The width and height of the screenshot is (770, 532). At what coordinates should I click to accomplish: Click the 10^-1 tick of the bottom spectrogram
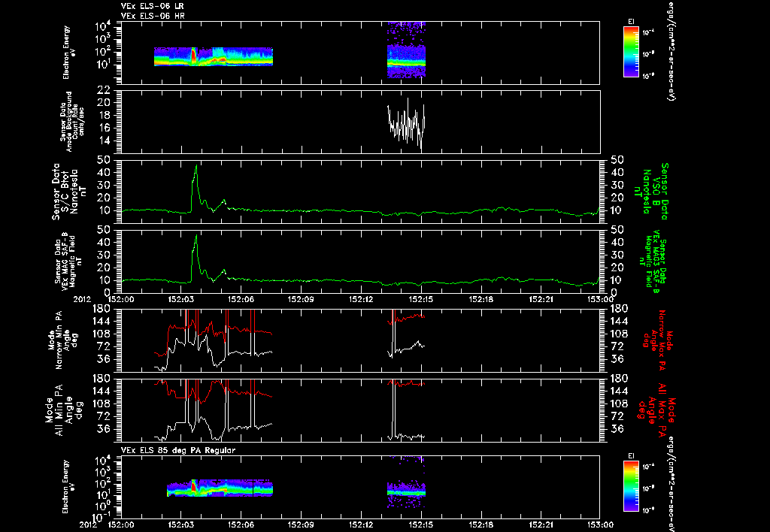[x=102, y=517]
